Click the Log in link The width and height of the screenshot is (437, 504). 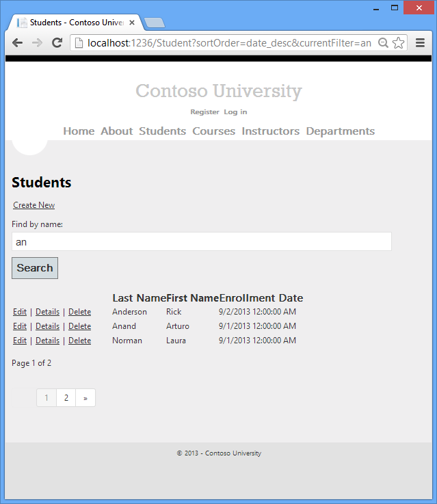pyautogui.click(x=235, y=112)
